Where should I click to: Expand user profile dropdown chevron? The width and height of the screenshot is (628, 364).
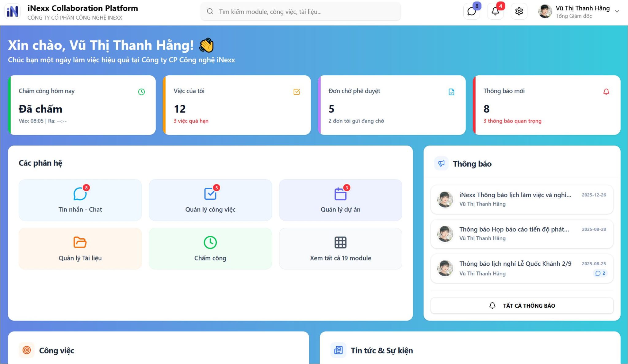coord(617,12)
